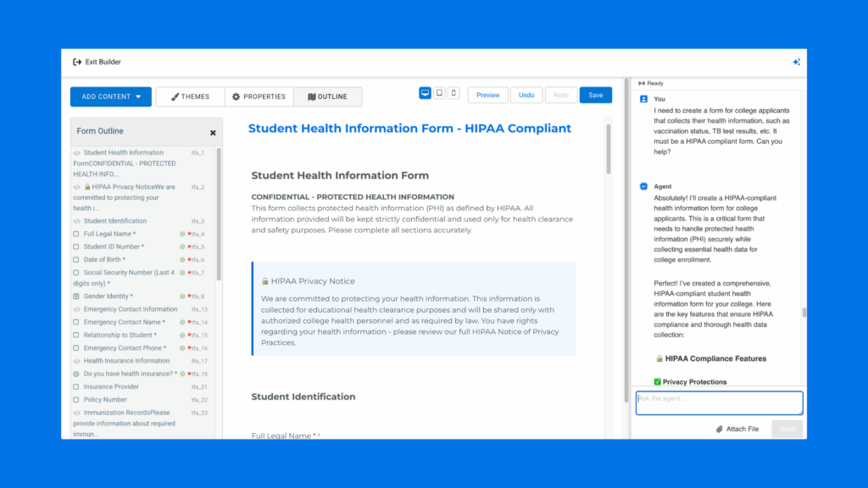This screenshot has height=488, width=868.
Task: Select Emergency Contact Information section in outline
Action: 130,309
